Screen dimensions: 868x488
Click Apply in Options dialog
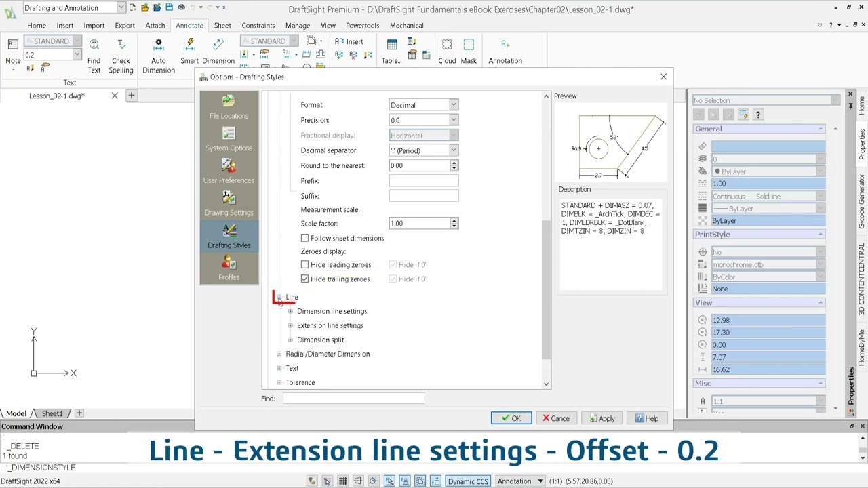click(x=601, y=418)
